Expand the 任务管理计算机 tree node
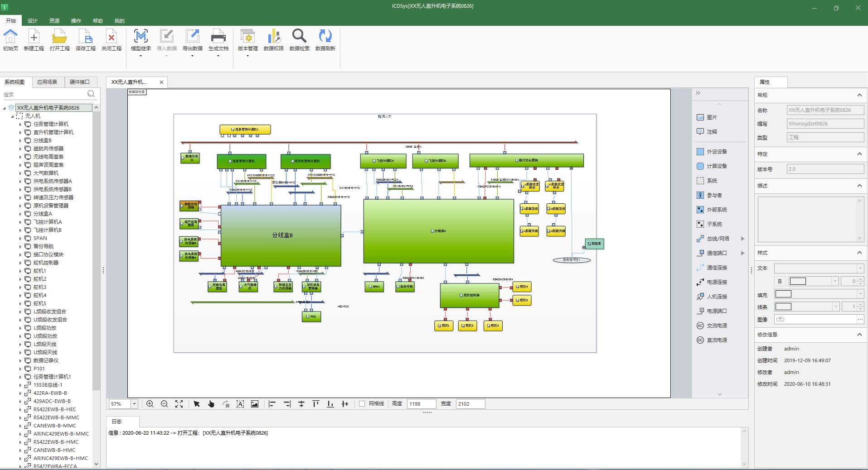Viewport: 868px width, 470px height. click(x=20, y=124)
